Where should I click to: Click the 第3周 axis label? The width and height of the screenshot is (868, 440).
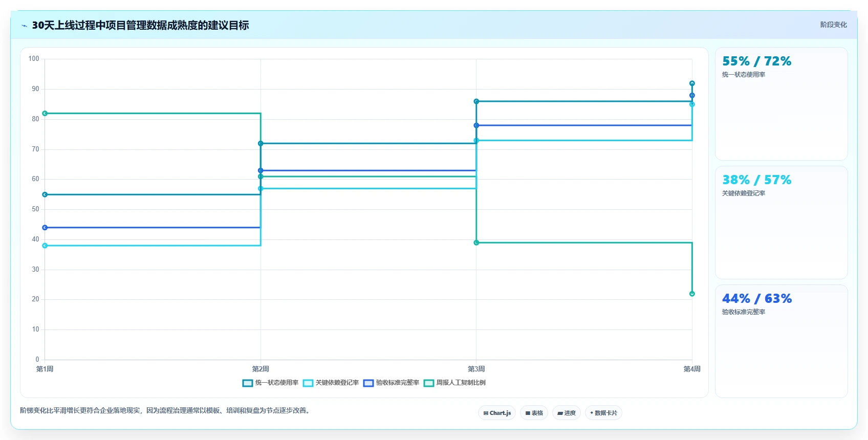(476, 369)
